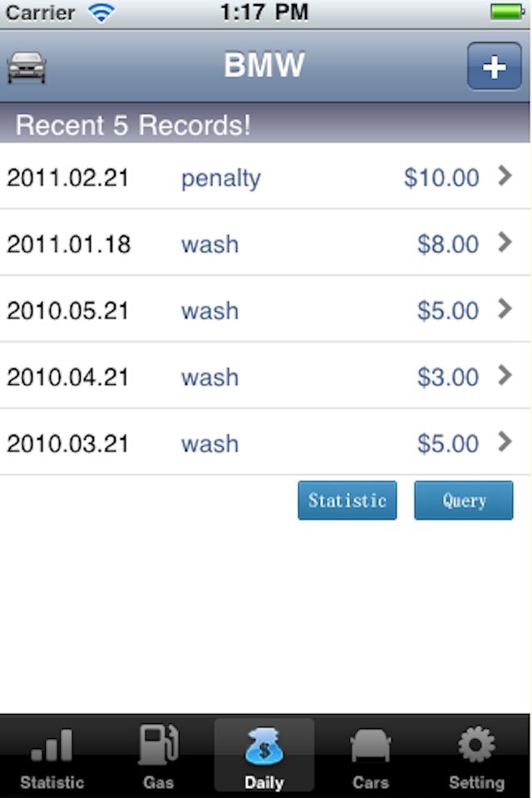This screenshot has height=798, width=532.
Task: Expand the penalty $10.00 record chevron
Action: [505, 175]
